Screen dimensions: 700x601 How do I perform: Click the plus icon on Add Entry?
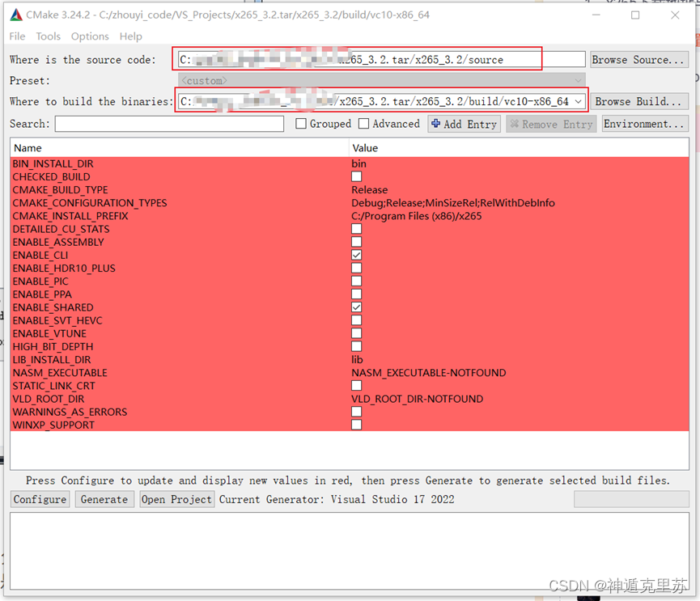coord(435,124)
